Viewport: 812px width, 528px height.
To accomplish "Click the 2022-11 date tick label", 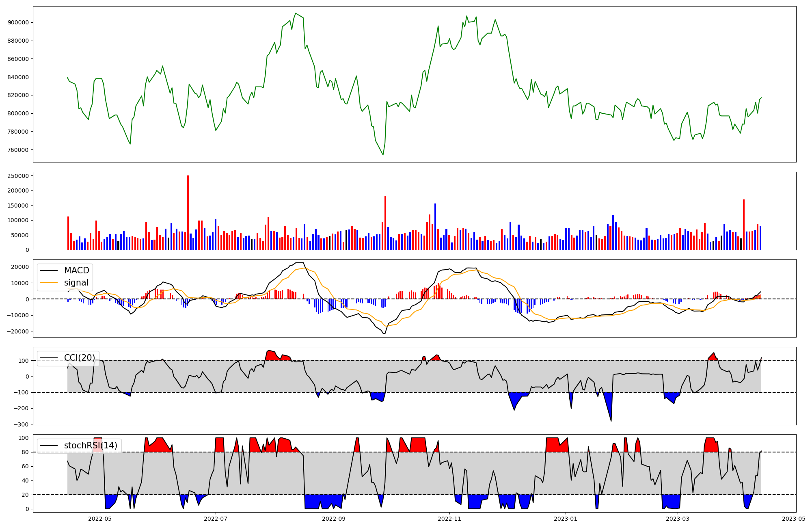I will pos(450,518).
